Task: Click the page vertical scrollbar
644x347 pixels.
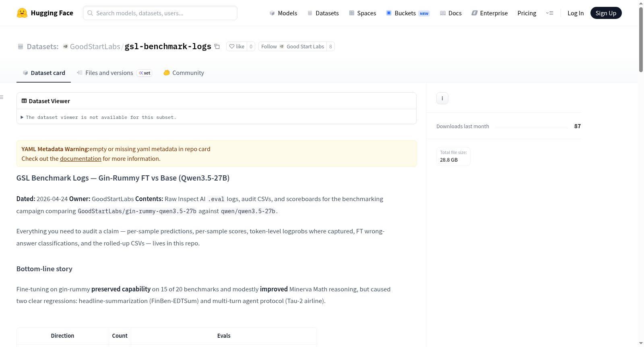Action: [641, 39]
